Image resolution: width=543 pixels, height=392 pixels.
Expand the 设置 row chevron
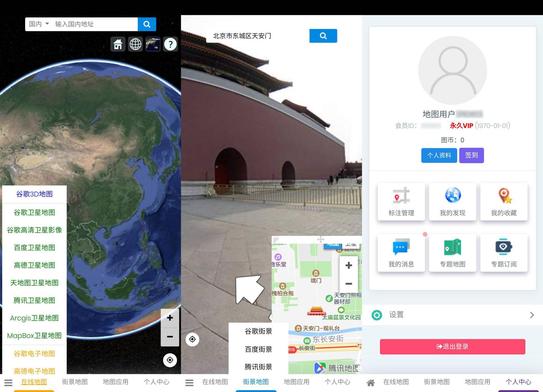point(533,315)
